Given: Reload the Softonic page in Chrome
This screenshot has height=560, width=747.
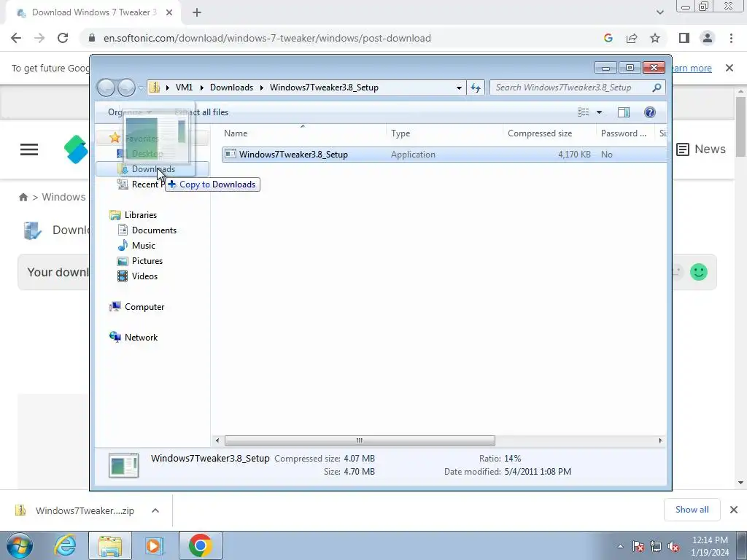Looking at the screenshot, I should coord(63,38).
